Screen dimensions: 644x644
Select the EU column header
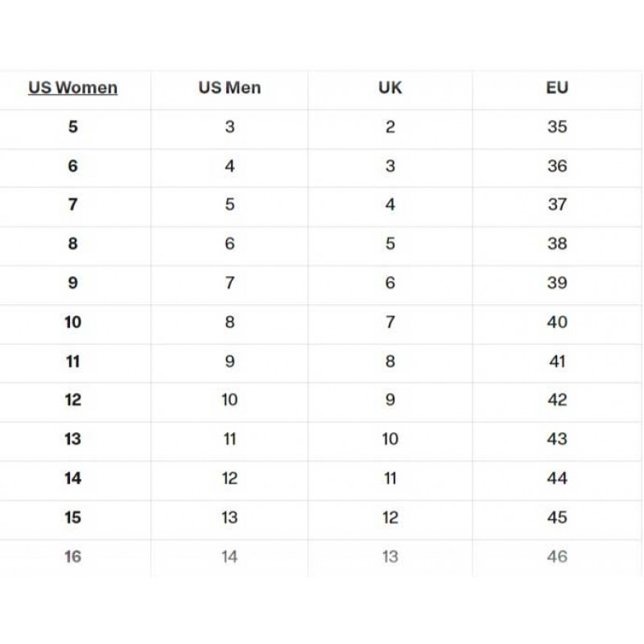click(x=557, y=88)
